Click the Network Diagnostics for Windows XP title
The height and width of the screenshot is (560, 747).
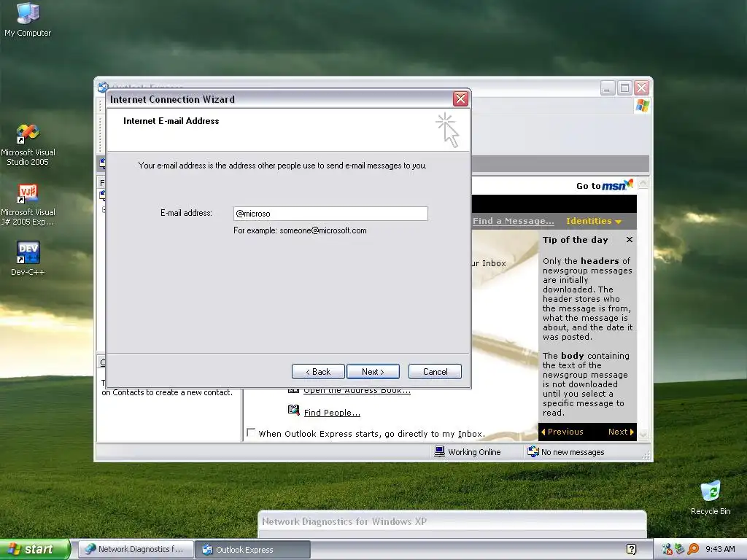tap(344, 521)
